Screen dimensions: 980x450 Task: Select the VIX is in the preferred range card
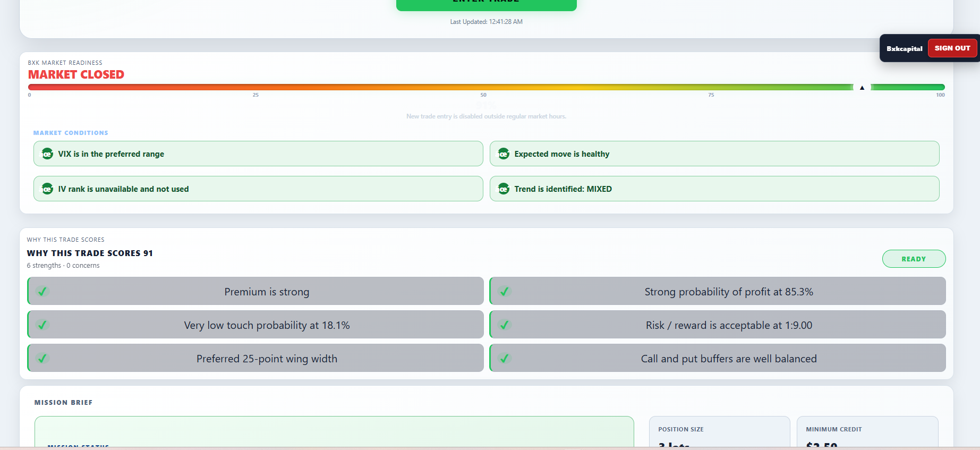click(x=258, y=154)
